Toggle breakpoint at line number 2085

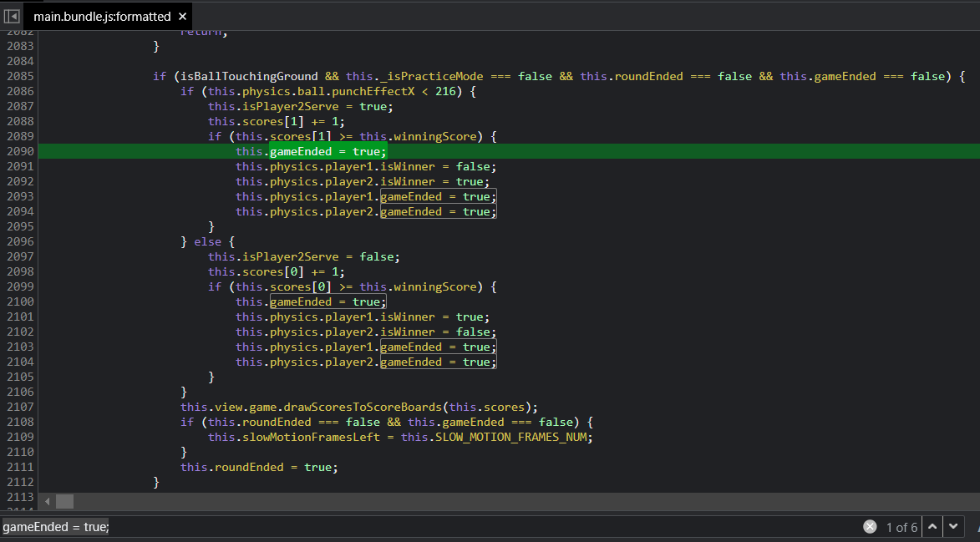point(20,76)
